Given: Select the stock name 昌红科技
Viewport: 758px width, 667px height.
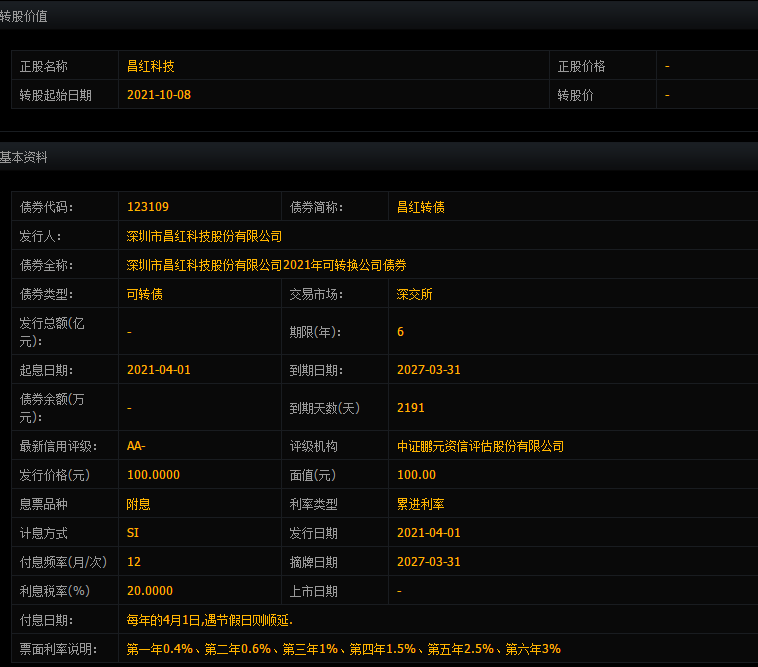Looking at the screenshot, I should (x=150, y=66).
